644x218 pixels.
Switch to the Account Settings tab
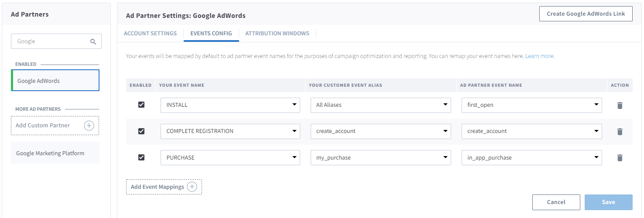click(150, 33)
